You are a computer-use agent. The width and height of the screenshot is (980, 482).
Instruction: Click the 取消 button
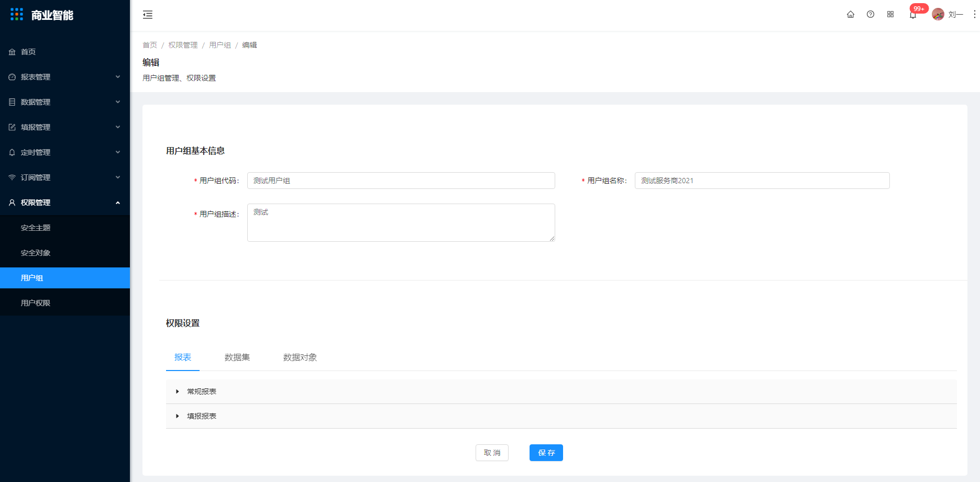coord(492,453)
